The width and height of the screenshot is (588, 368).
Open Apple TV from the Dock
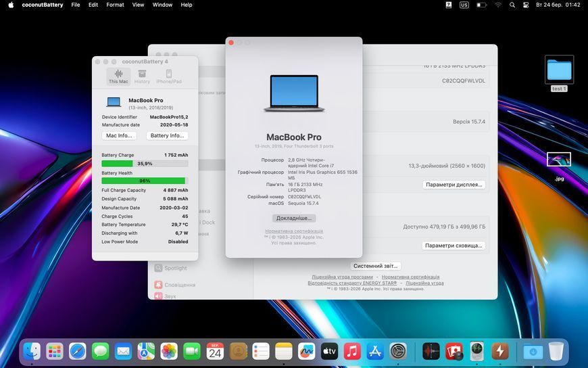[330, 352]
